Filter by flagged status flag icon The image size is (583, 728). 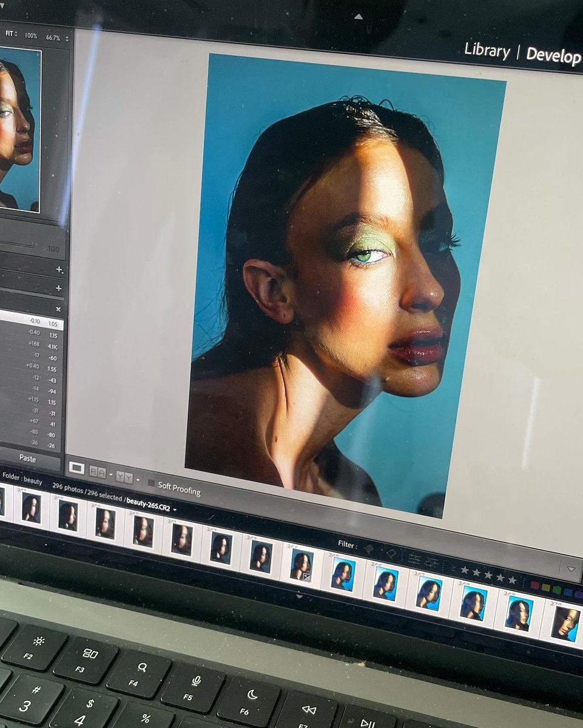(369, 549)
